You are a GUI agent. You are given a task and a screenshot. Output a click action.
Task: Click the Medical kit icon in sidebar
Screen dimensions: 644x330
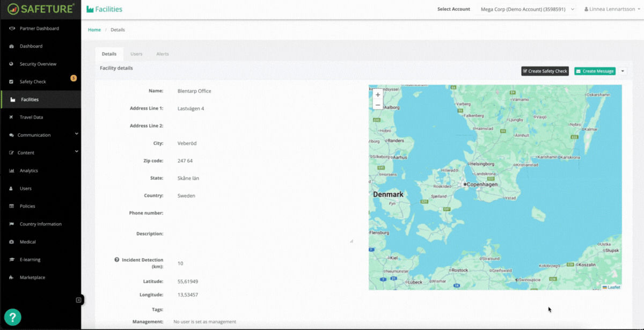click(12, 242)
